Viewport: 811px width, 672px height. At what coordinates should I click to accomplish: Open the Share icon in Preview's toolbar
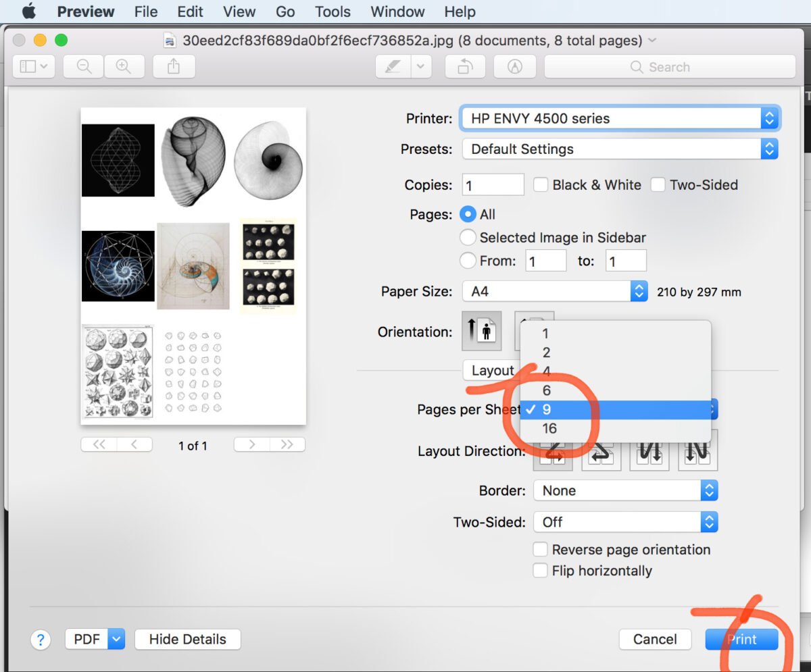click(174, 66)
